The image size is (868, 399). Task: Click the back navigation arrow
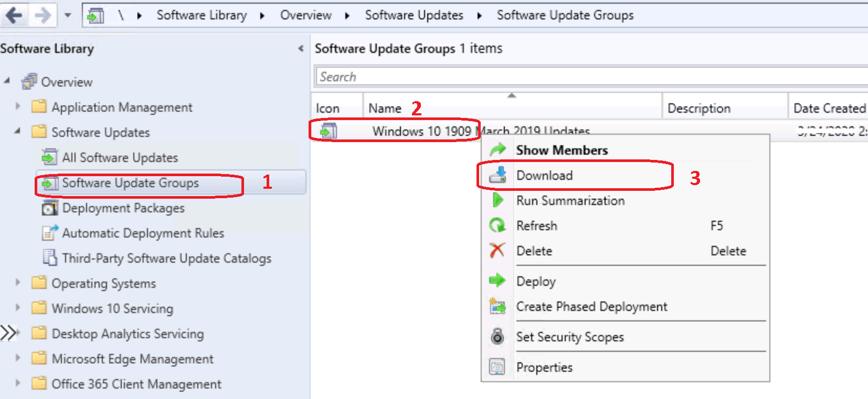(14, 15)
